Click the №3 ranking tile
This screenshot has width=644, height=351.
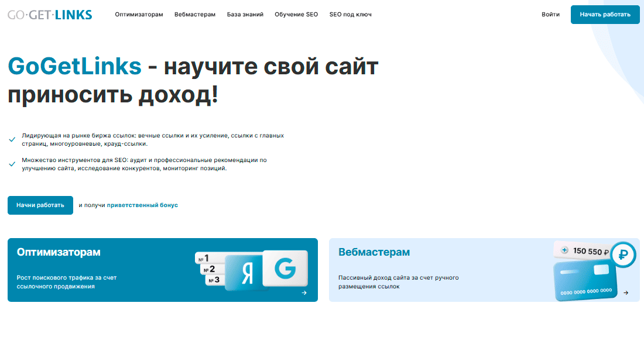215,280
